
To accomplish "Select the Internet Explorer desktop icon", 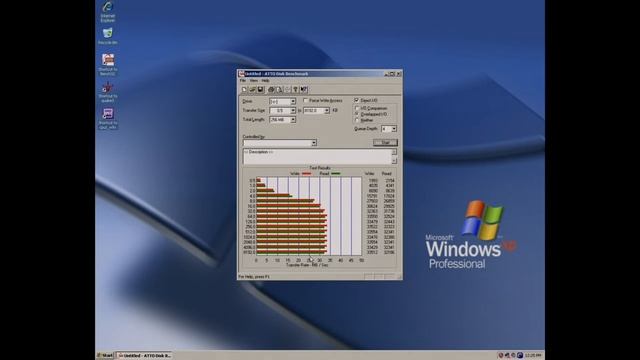I will click(x=108, y=11).
